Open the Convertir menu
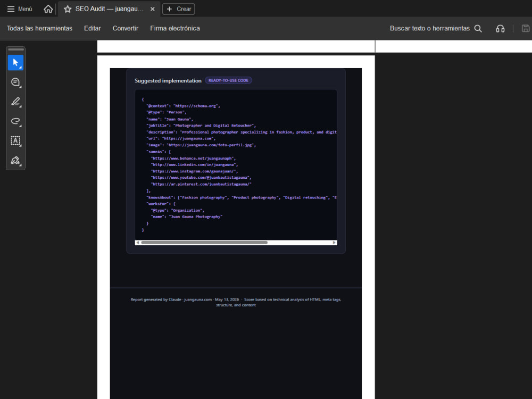 (x=126, y=29)
